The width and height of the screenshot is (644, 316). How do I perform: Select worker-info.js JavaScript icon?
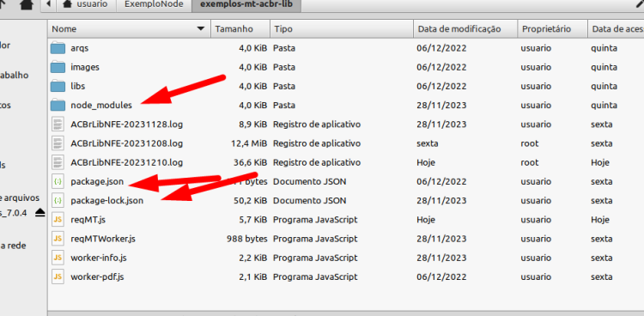pos(58,258)
